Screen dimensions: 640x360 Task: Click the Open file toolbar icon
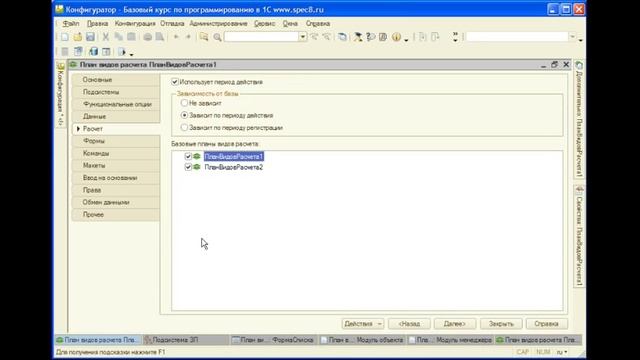tap(78, 37)
